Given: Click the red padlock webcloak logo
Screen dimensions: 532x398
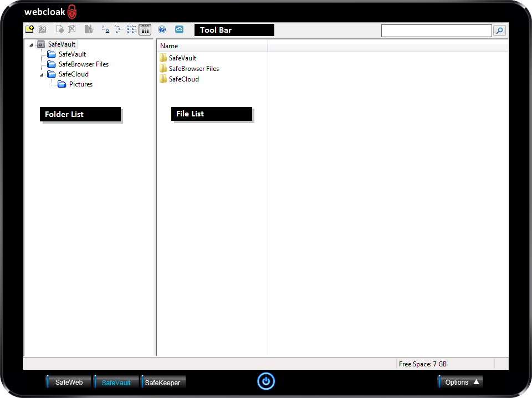Looking at the screenshot, I should 72,12.
